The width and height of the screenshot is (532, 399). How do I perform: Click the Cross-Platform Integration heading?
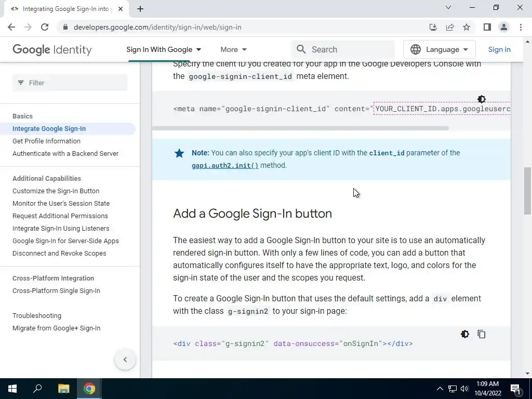click(54, 278)
